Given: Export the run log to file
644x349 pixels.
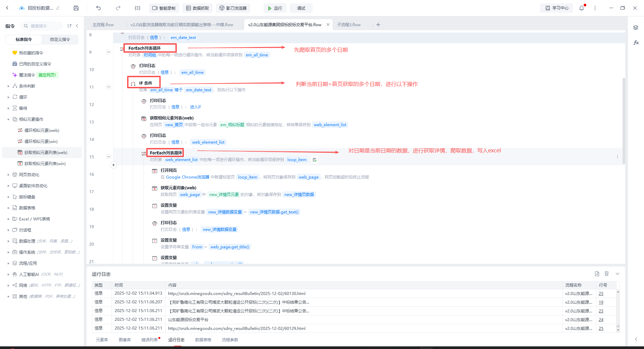Looking at the screenshot, I should (x=597, y=274).
